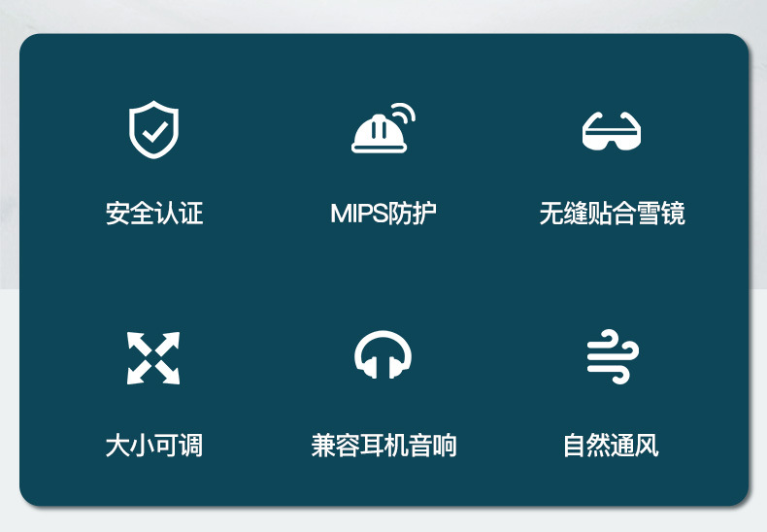This screenshot has width=767, height=532.
Task: Tap the four-arrow size adjustment icon
Action: click(x=153, y=358)
